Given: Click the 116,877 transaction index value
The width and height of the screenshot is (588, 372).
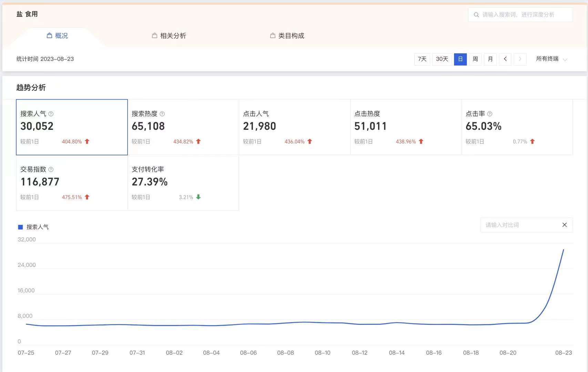Looking at the screenshot, I should coord(40,182).
